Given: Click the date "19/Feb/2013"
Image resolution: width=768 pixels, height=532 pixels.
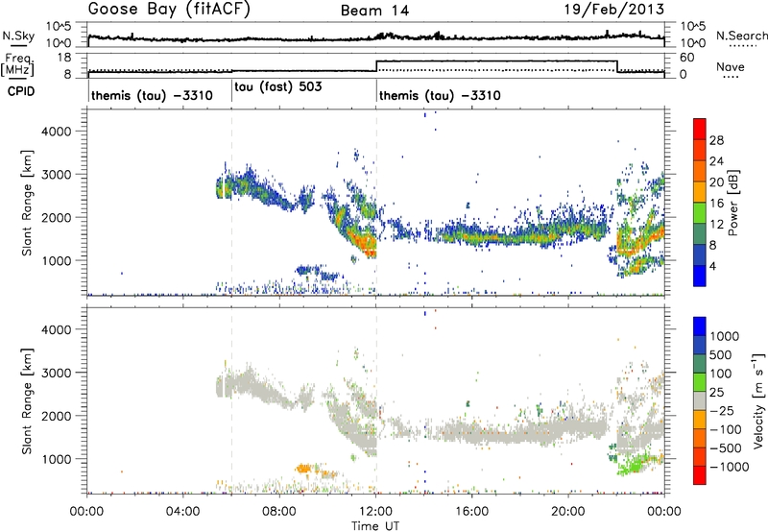Looking at the screenshot, I should (614, 9).
